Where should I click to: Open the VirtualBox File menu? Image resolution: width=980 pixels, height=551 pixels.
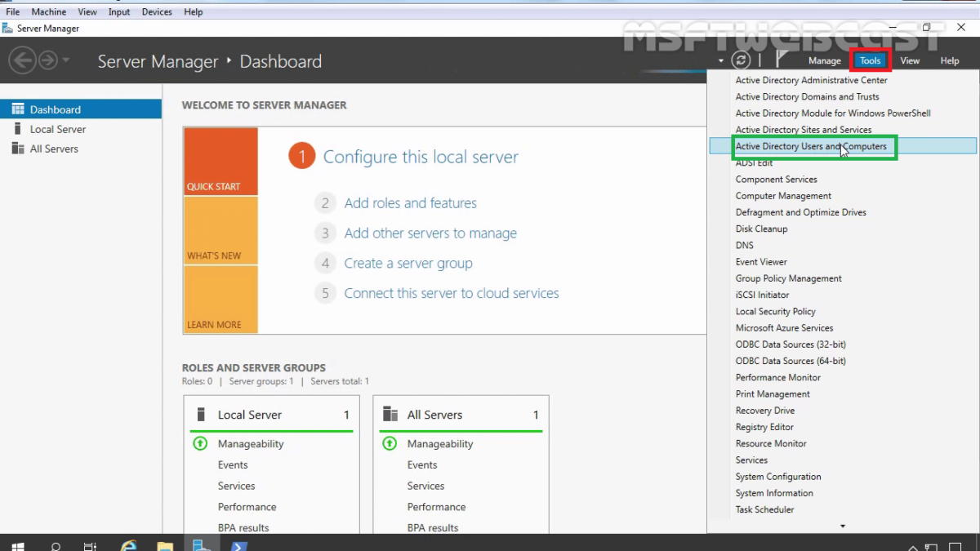(x=13, y=12)
